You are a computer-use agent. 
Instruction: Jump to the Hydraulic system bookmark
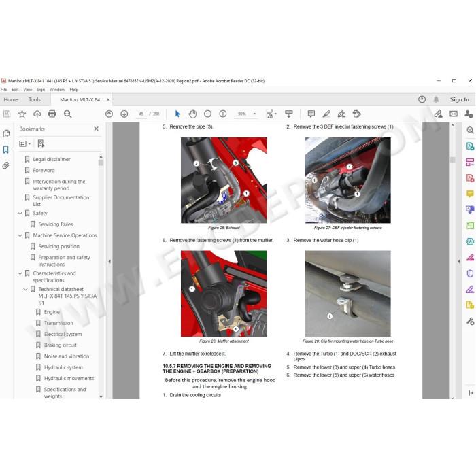point(63,367)
